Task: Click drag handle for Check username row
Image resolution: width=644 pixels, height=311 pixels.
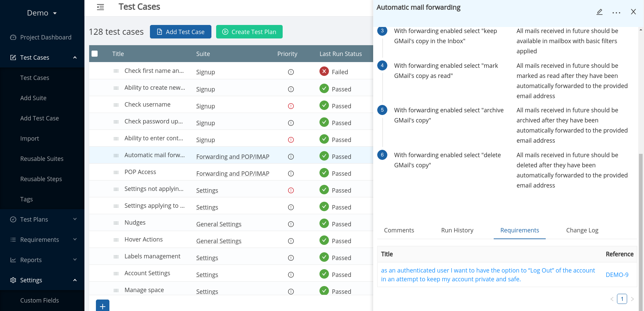Action: (x=116, y=105)
